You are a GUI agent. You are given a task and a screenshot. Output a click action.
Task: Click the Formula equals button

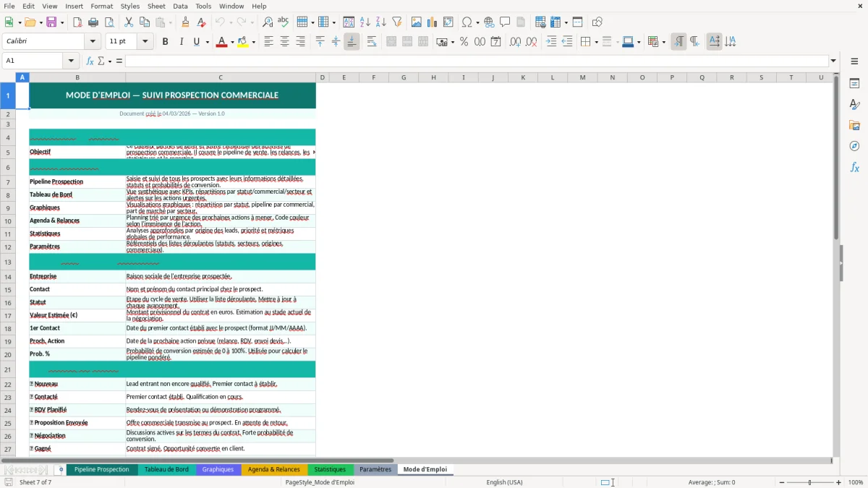tap(119, 61)
